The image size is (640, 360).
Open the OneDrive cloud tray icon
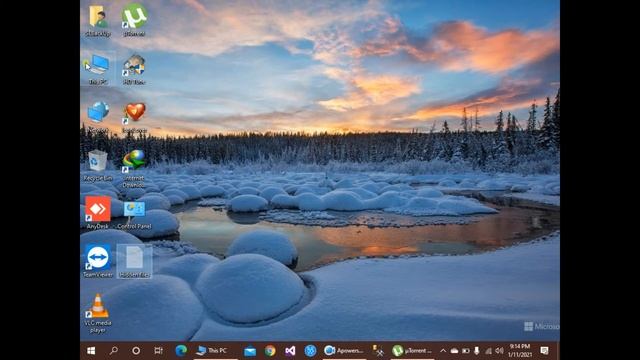click(x=454, y=351)
